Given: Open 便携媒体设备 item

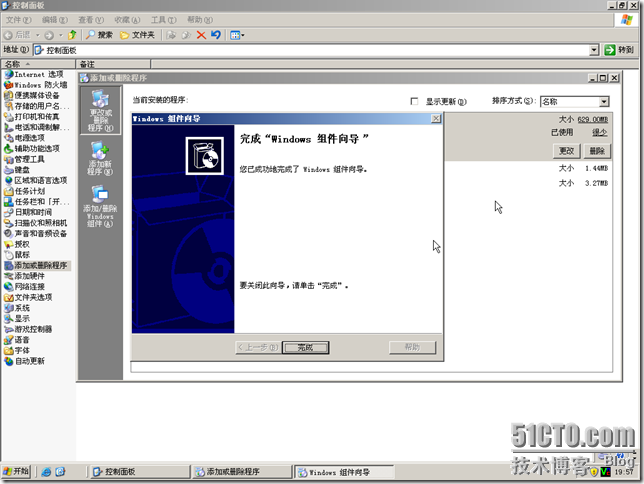Looking at the screenshot, I should click(32, 96).
